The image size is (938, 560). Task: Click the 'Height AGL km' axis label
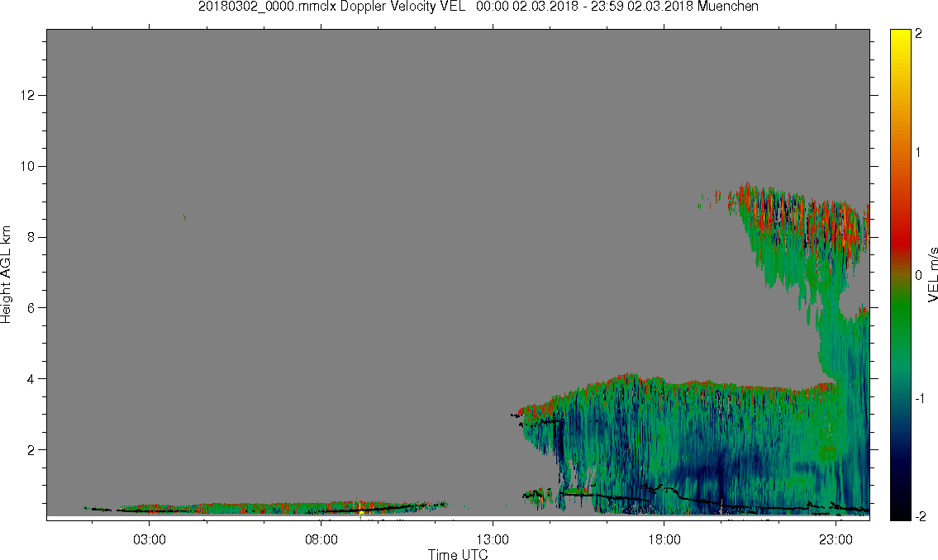pos(6,275)
